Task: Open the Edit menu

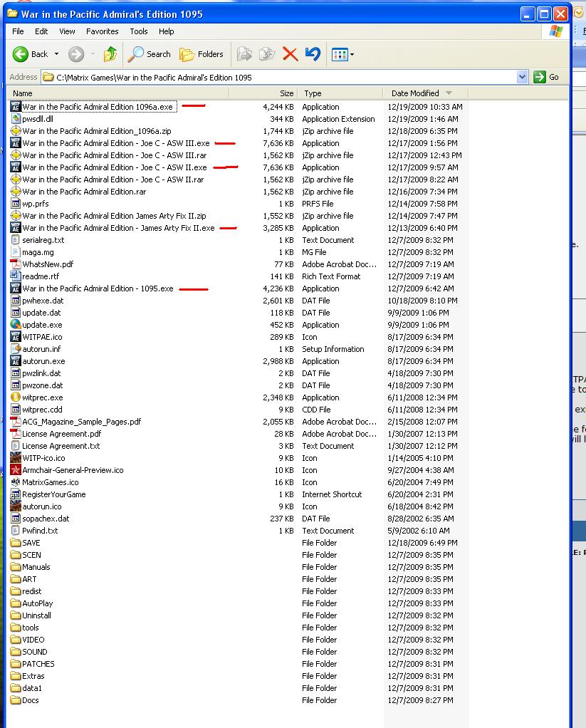Action: (x=41, y=31)
